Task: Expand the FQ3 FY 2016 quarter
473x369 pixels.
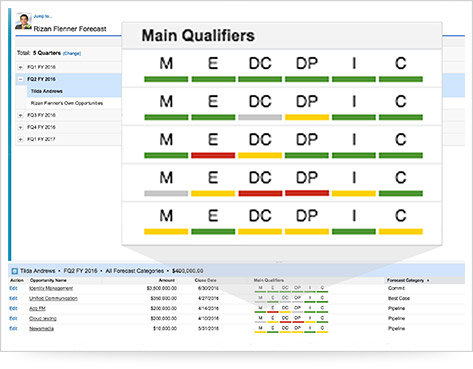Action: point(21,115)
